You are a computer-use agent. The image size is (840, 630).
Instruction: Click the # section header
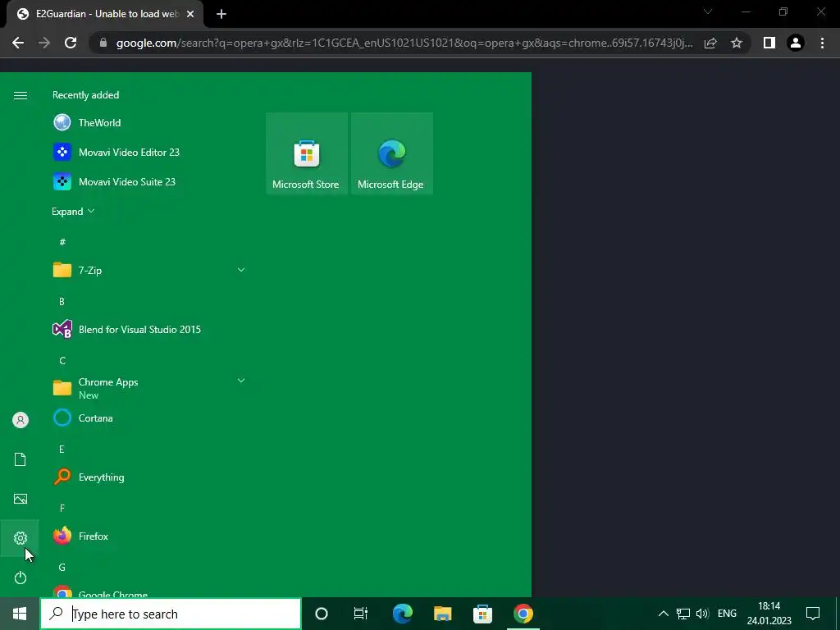click(x=62, y=242)
